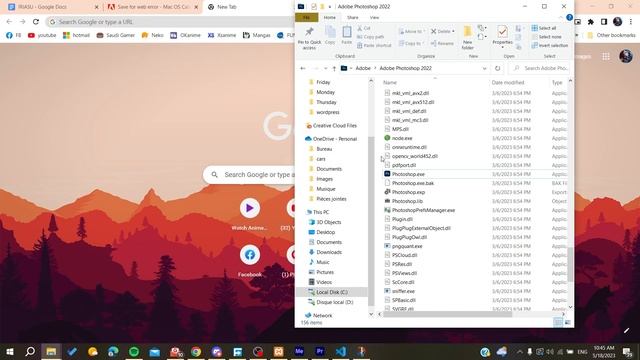640x360 pixels.
Task: Open the Copy to dropdown
Action: pos(412,43)
